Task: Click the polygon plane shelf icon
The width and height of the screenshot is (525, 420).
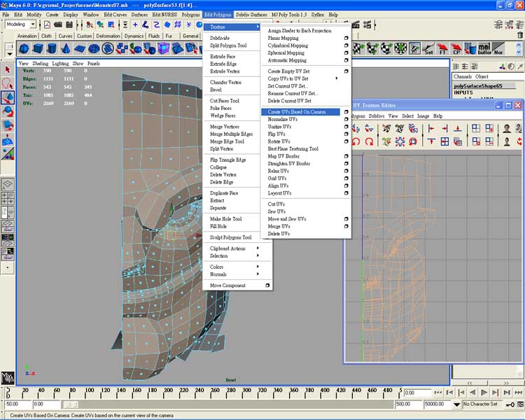Action: [80, 49]
